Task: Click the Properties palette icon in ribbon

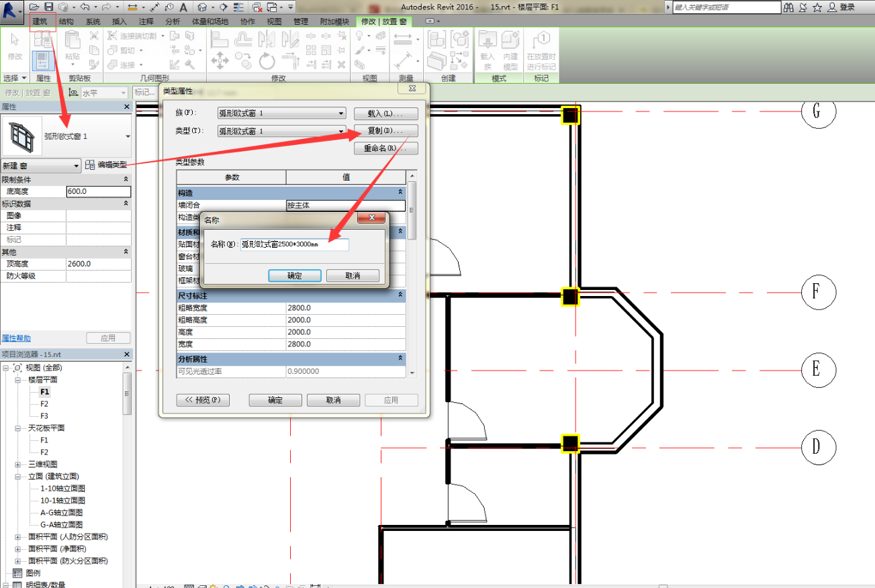Action: (x=43, y=61)
